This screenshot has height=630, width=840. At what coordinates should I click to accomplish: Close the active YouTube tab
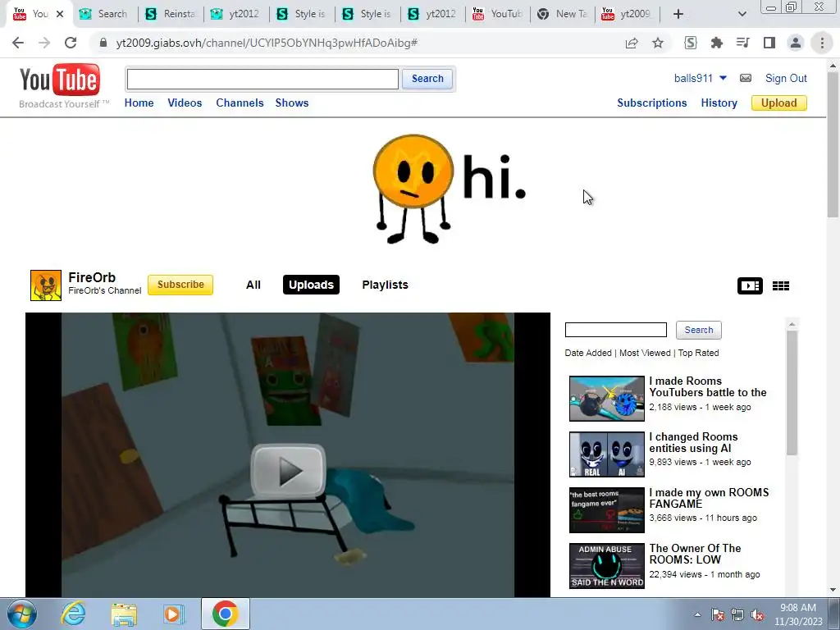pos(60,14)
